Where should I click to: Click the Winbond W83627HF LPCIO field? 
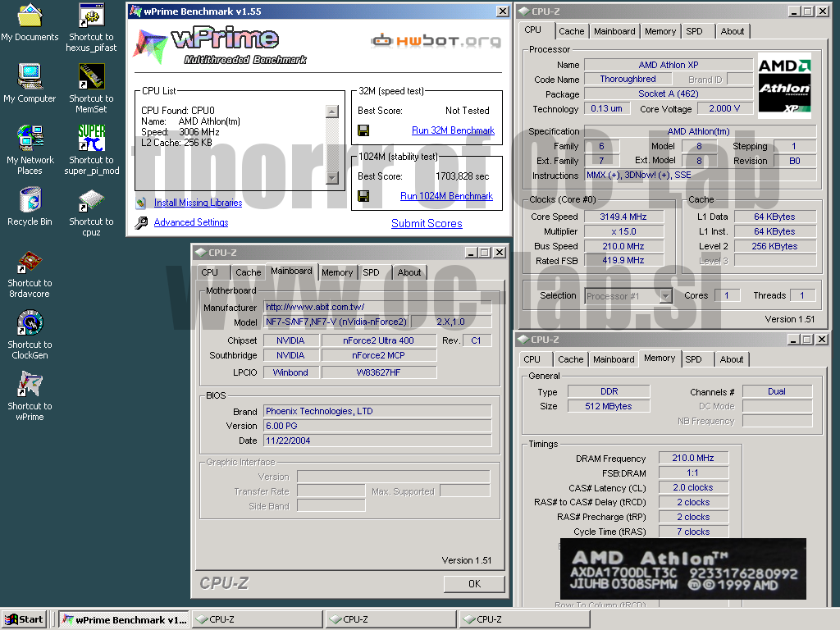point(378,372)
